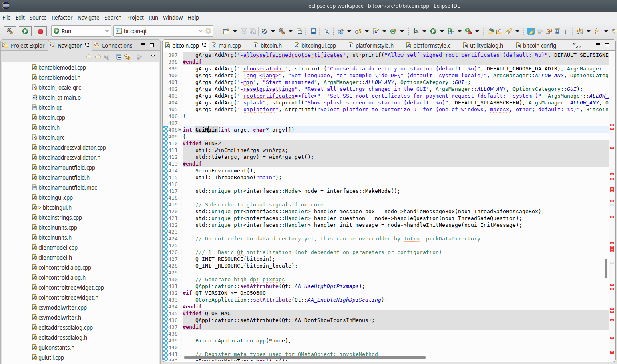
Task: Launch the debugger using the bug icon
Action: click(416, 31)
